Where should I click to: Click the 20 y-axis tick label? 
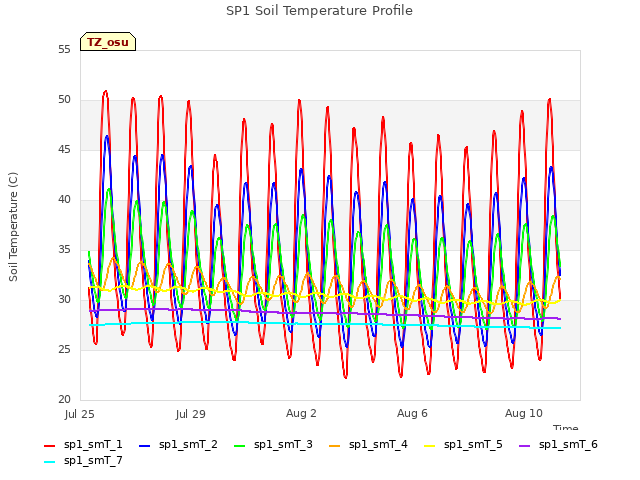pyautogui.click(x=64, y=400)
